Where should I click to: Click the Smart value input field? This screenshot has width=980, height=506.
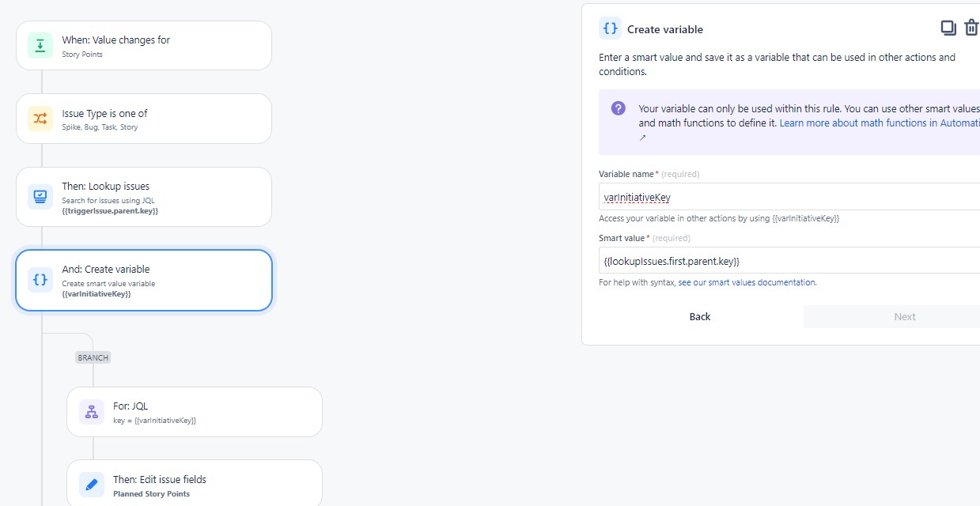click(x=783, y=260)
